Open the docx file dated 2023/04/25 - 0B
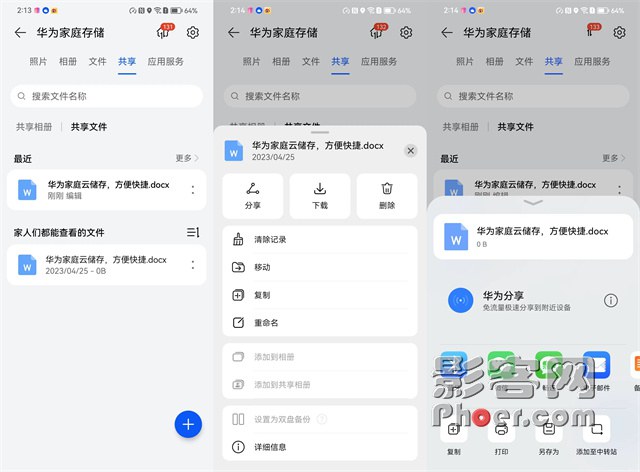 click(x=107, y=265)
